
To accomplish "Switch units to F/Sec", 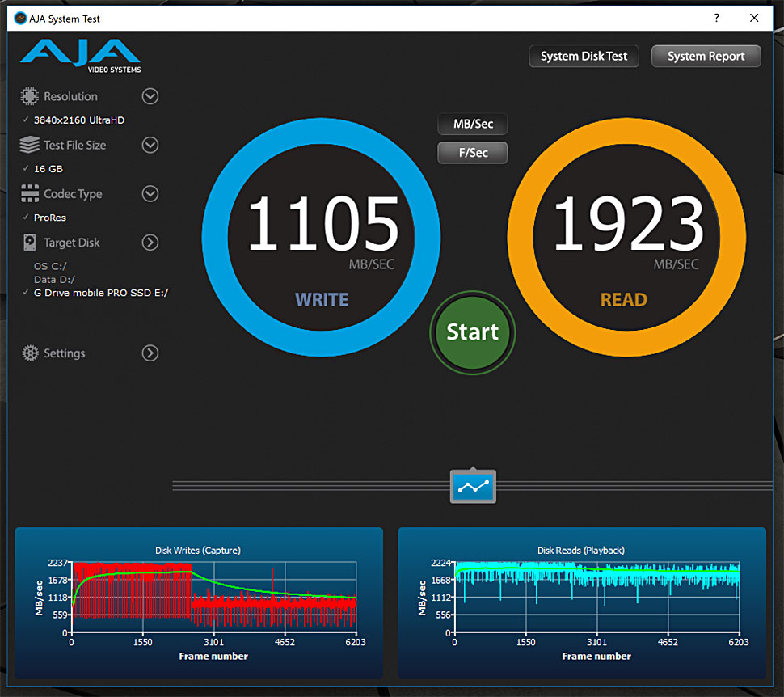I will click(473, 153).
